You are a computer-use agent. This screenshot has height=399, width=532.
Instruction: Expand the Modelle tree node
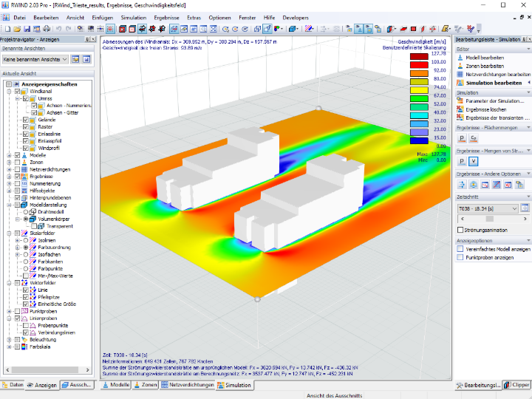9,155
